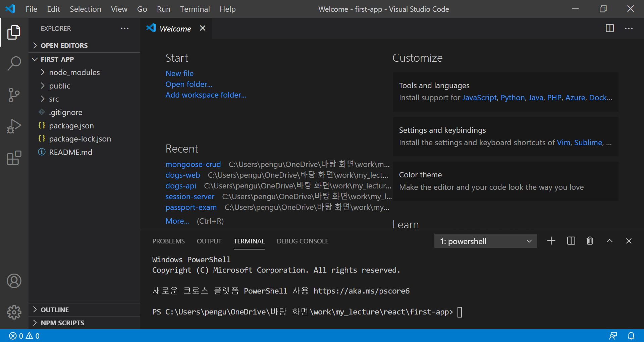Open the Edit menu

[54, 9]
